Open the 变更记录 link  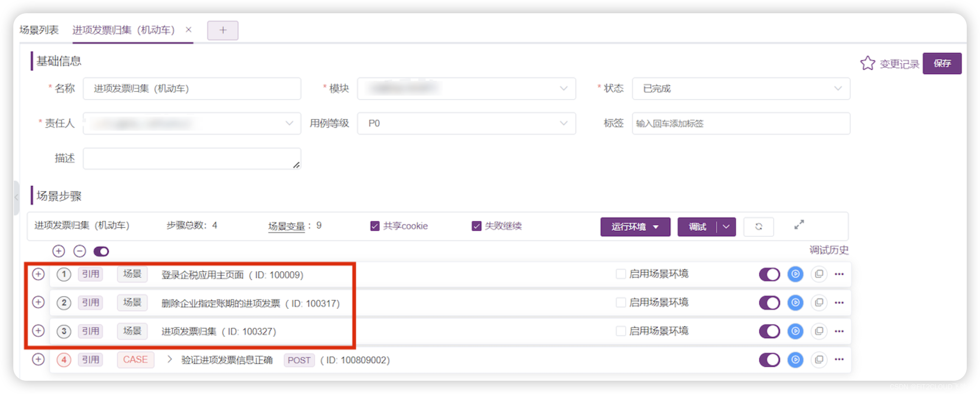pos(899,64)
